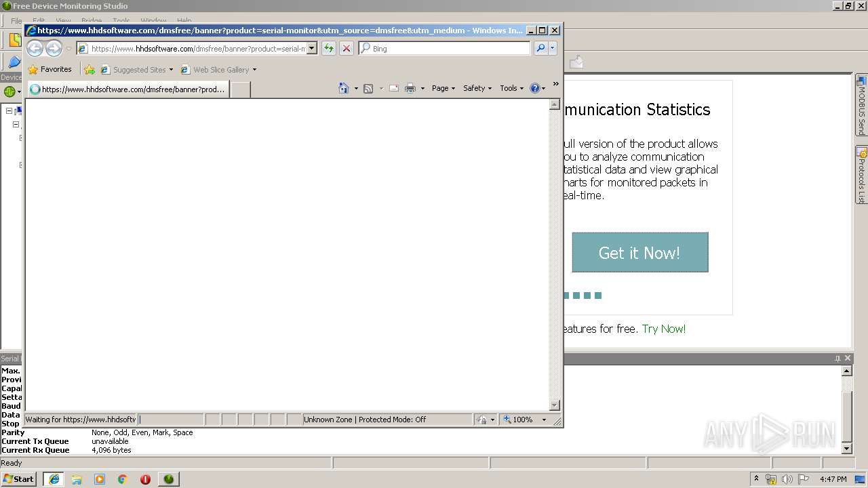Click the Get it Now! button
The width and height of the screenshot is (868, 488).
pos(639,252)
